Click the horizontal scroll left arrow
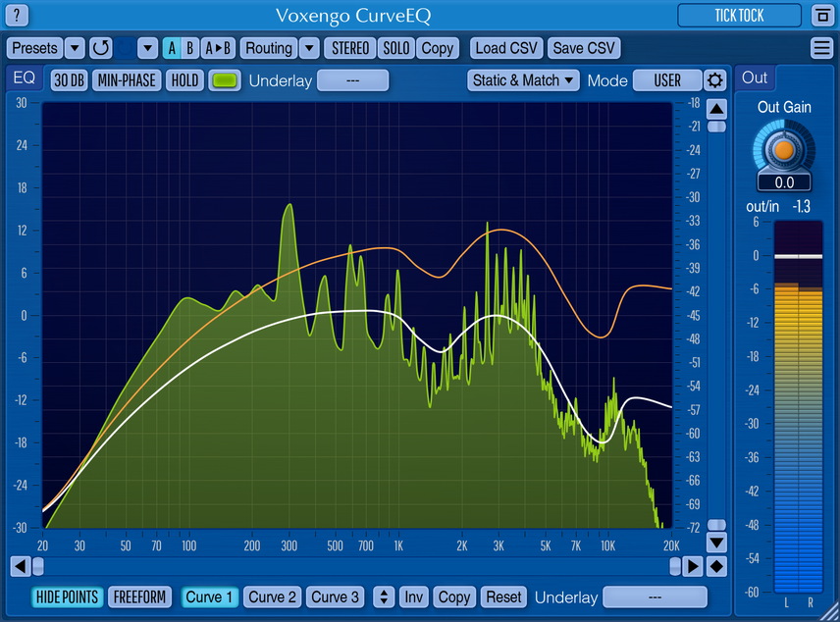Screen dimensions: 840x622 click(x=20, y=566)
